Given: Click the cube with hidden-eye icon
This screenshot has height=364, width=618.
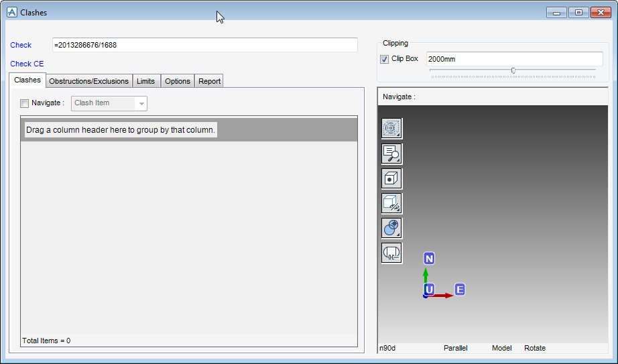Looking at the screenshot, I should (x=391, y=203).
